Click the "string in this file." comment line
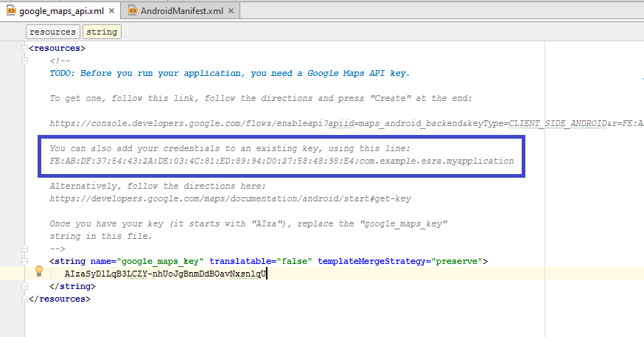This screenshot has width=644, height=337. (x=101, y=236)
